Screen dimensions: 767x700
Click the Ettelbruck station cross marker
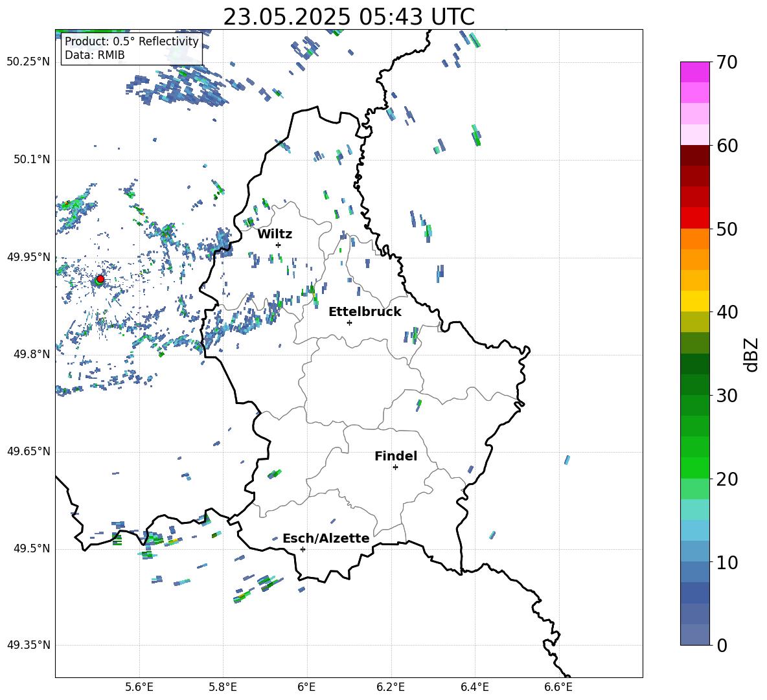point(349,322)
